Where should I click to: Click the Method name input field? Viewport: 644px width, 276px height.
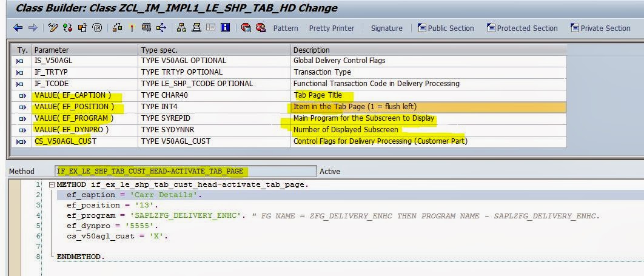click(x=186, y=171)
